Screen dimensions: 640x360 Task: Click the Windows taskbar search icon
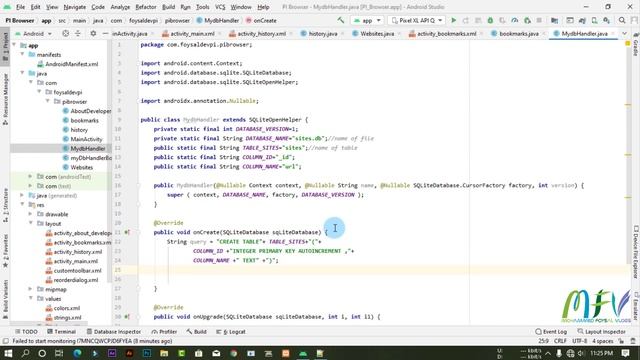coord(25,353)
